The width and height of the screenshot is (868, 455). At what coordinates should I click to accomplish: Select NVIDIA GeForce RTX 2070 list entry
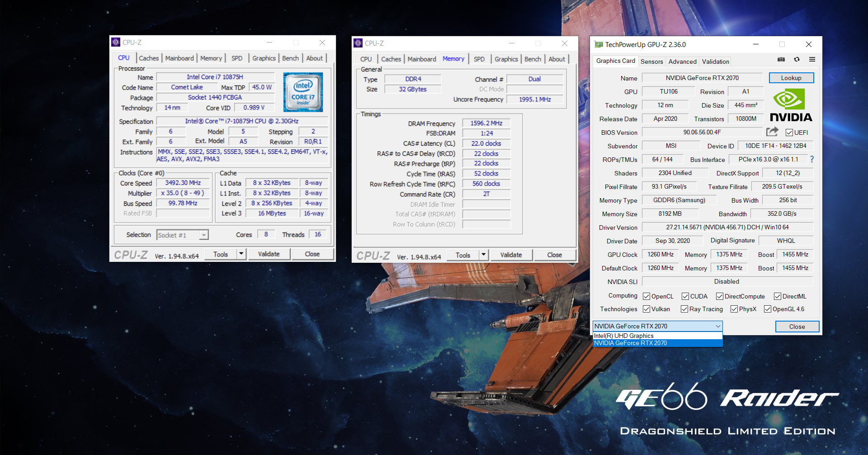(x=657, y=343)
